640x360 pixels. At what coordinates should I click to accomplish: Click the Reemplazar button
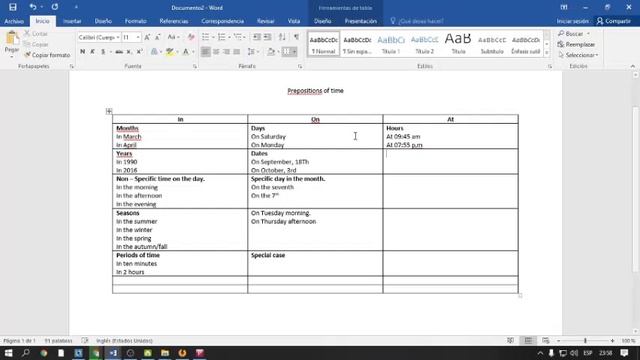point(576,44)
